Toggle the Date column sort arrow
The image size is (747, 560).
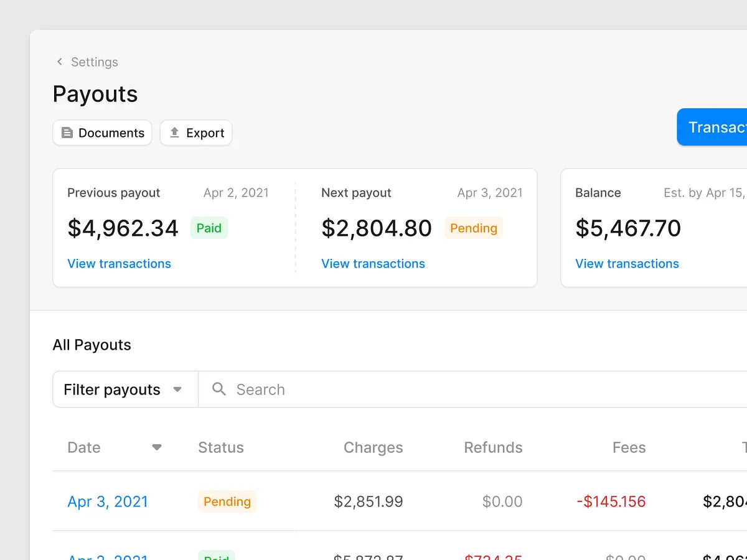pos(156,447)
